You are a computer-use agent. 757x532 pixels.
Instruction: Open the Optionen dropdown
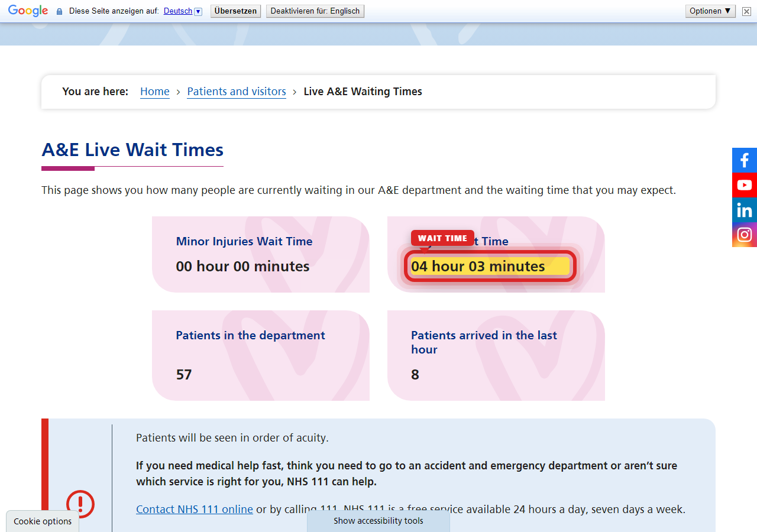coord(710,11)
